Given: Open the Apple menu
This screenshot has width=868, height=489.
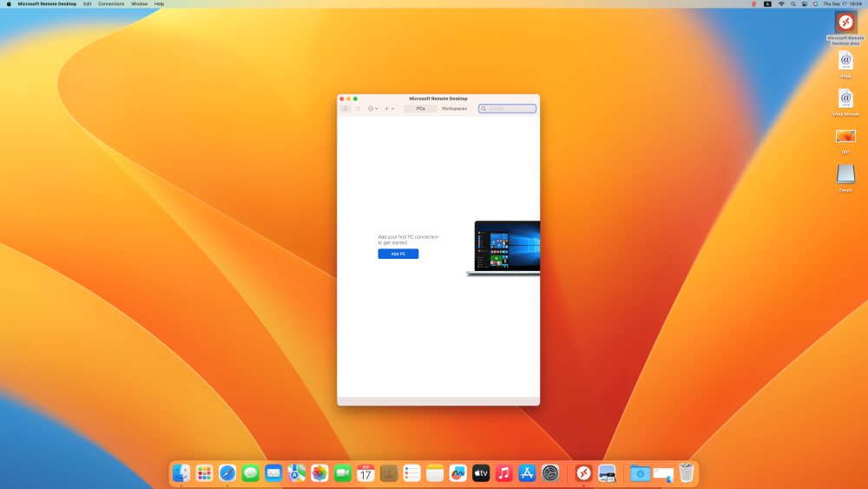Looking at the screenshot, I should click(x=9, y=3).
